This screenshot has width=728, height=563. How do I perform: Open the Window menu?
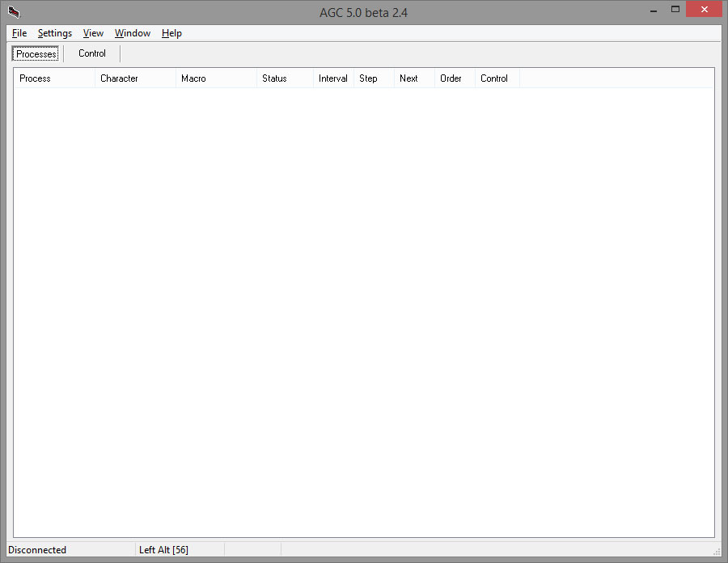pos(133,33)
